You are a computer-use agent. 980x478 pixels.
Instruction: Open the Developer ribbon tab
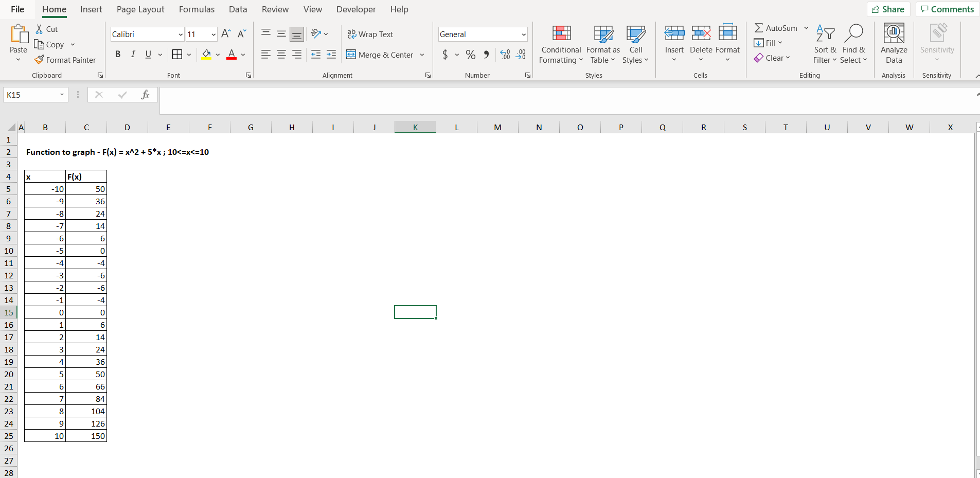(x=356, y=9)
